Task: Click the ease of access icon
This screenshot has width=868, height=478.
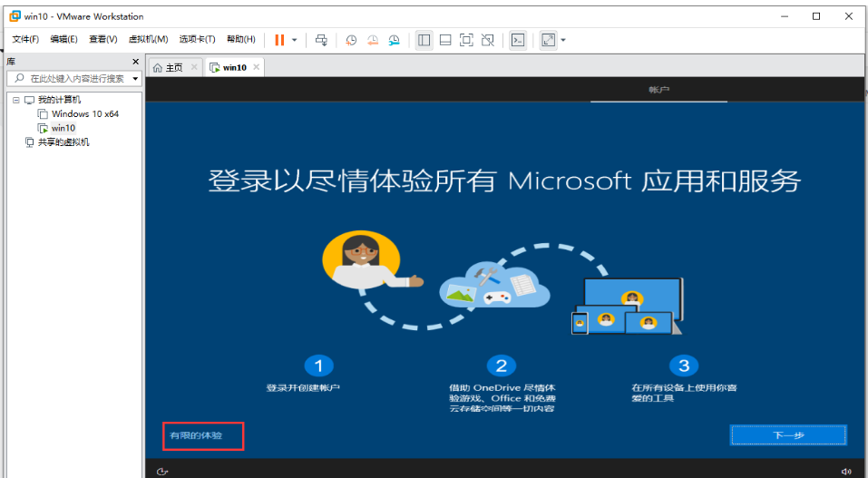Action: (162, 472)
